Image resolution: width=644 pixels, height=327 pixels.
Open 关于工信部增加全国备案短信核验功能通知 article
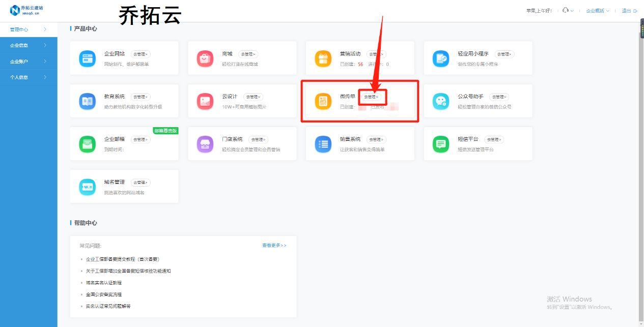pos(128,271)
